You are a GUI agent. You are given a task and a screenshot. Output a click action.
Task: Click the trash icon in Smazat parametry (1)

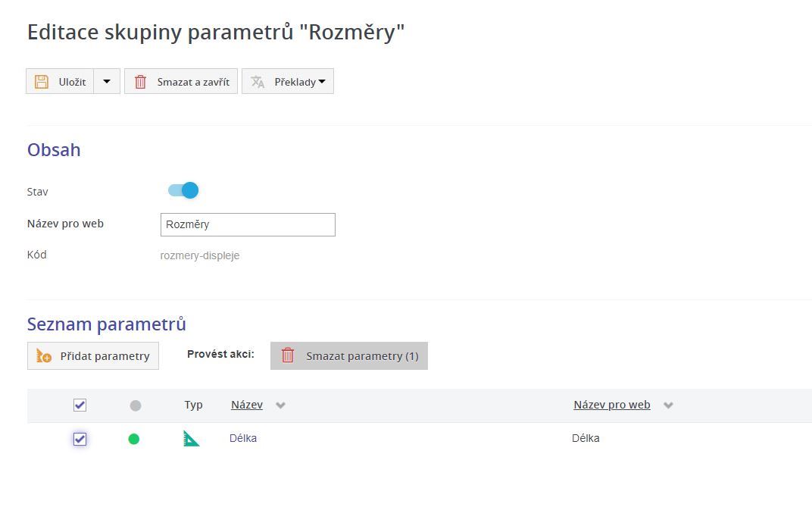[x=288, y=355]
